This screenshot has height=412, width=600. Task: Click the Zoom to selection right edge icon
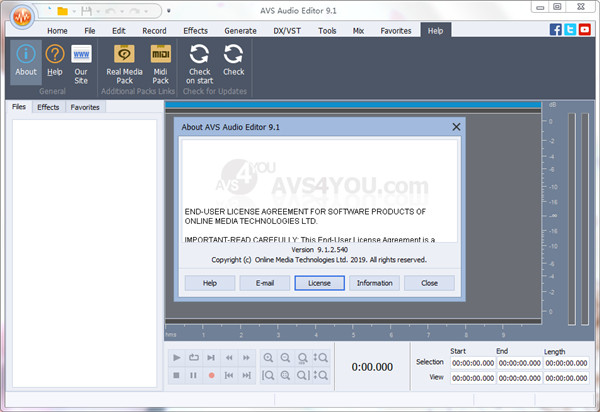click(x=303, y=375)
